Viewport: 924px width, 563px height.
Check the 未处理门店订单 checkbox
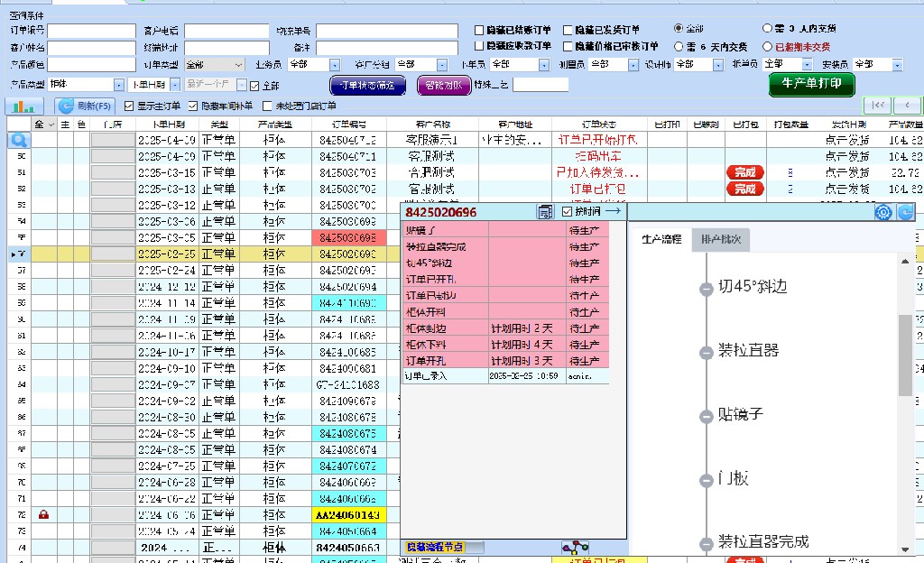[267, 106]
